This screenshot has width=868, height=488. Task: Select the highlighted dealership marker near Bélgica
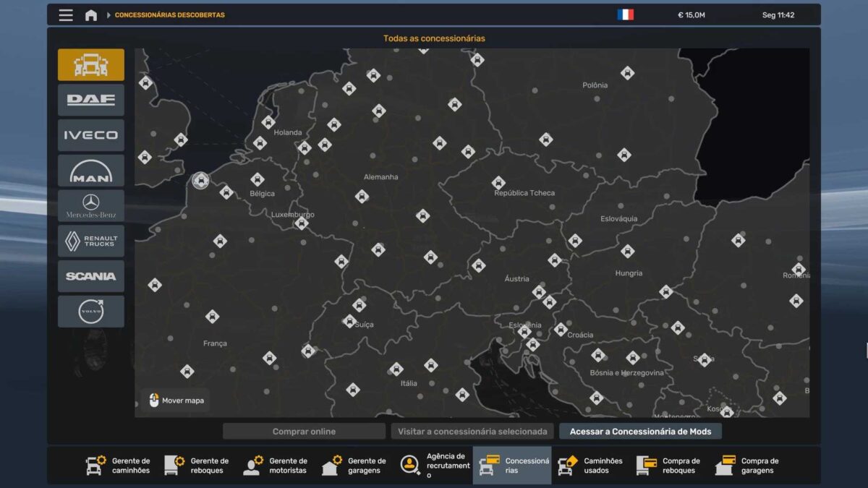200,180
